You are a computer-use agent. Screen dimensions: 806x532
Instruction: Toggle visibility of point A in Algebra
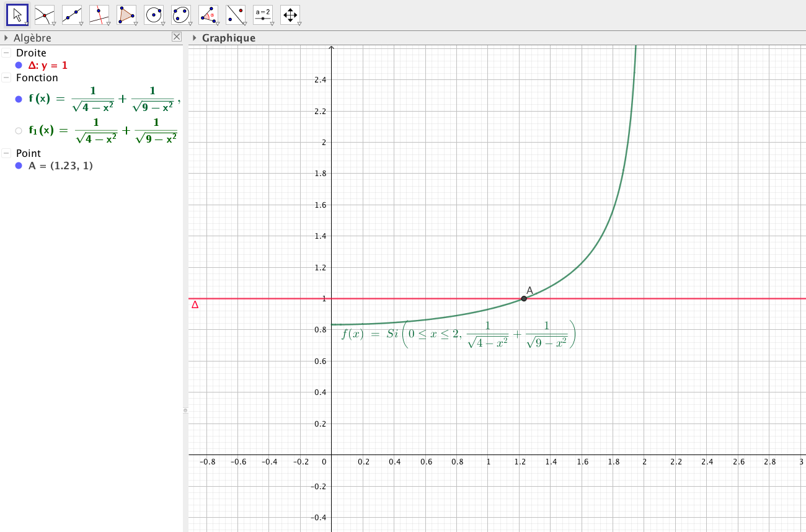(x=19, y=166)
